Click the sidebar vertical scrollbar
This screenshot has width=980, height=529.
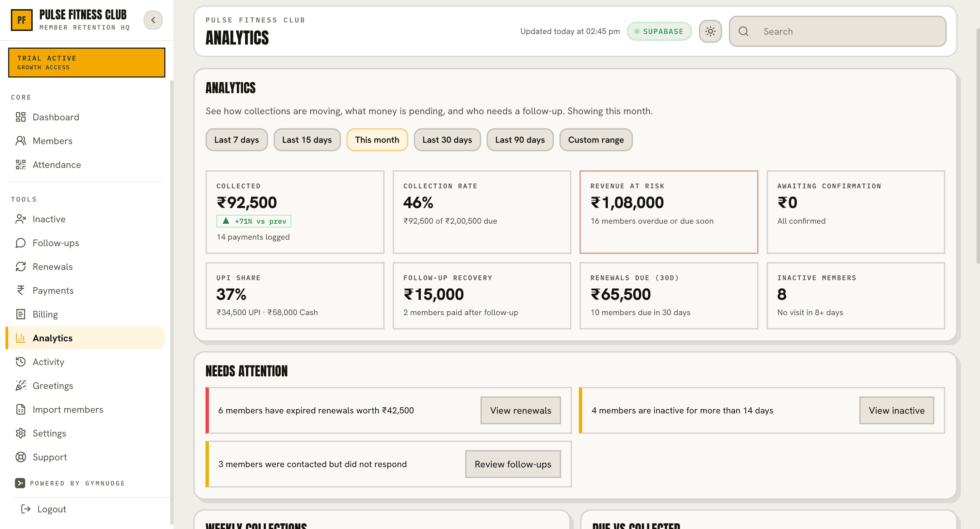click(171, 302)
